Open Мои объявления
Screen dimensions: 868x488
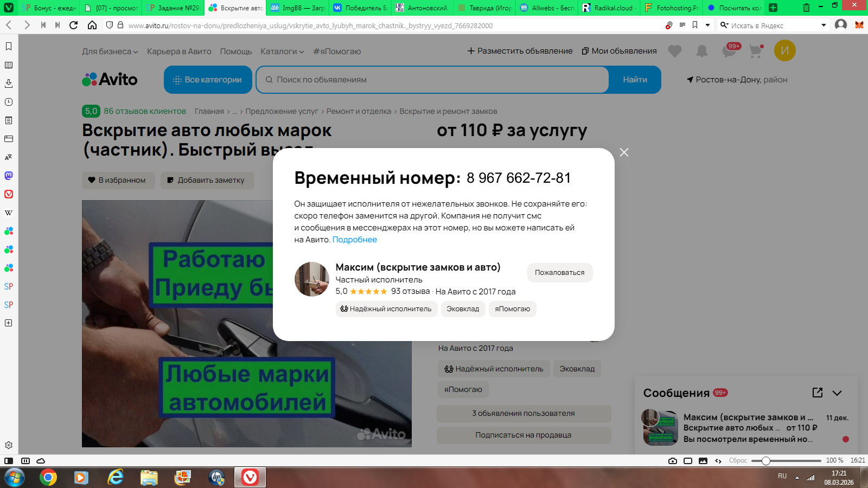619,51
